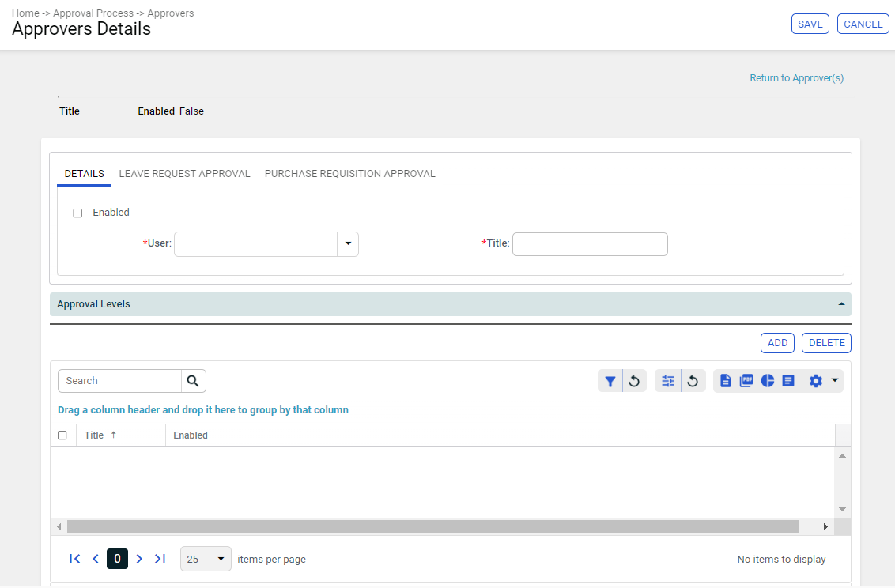Open the items per page dropdown

point(221,559)
